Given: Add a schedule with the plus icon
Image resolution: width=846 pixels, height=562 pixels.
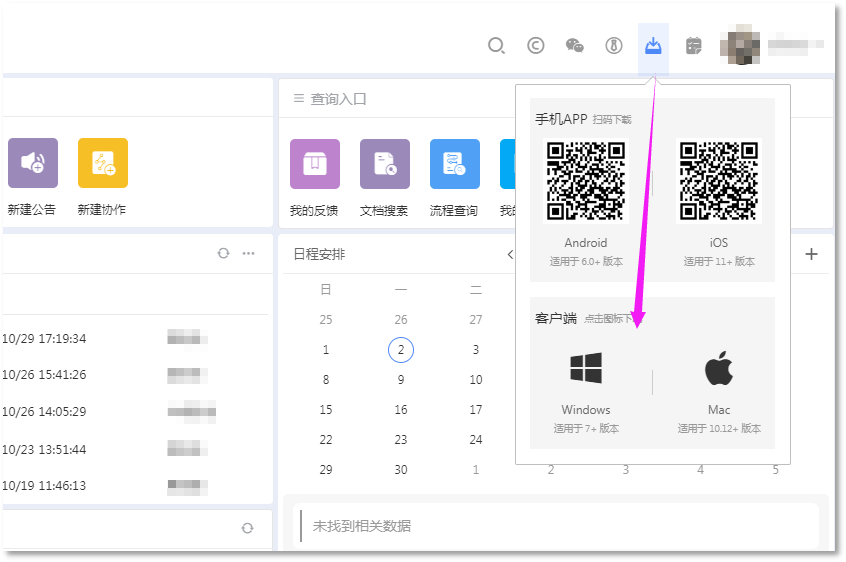Looking at the screenshot, I should pyautogui.click(x=811, y=254).
